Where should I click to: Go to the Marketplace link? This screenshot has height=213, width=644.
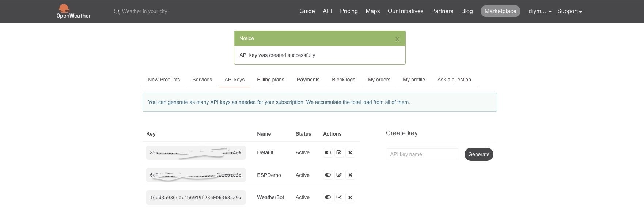point(500,11)
